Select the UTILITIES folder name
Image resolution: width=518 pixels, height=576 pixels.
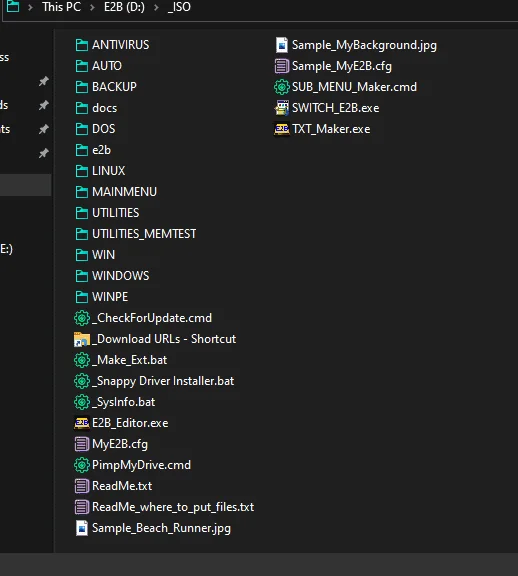115,213
